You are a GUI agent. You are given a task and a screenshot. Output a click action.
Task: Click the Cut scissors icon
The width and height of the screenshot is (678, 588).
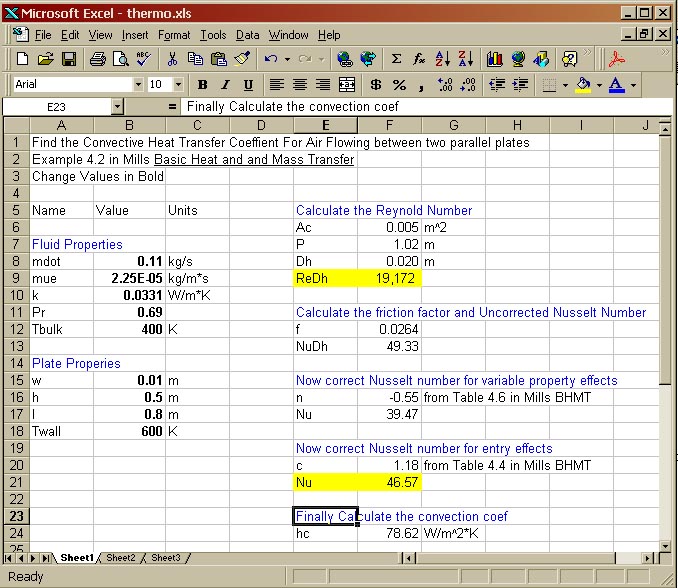coord(172,60)
